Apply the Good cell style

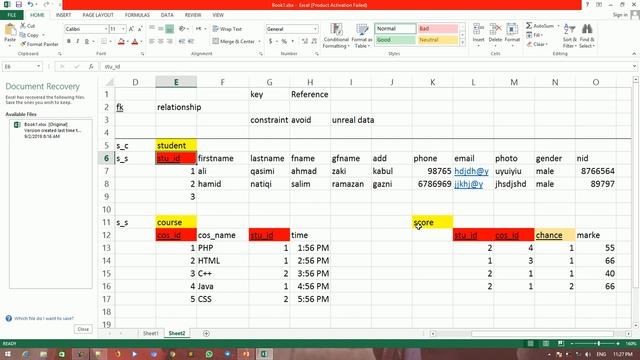395,40
